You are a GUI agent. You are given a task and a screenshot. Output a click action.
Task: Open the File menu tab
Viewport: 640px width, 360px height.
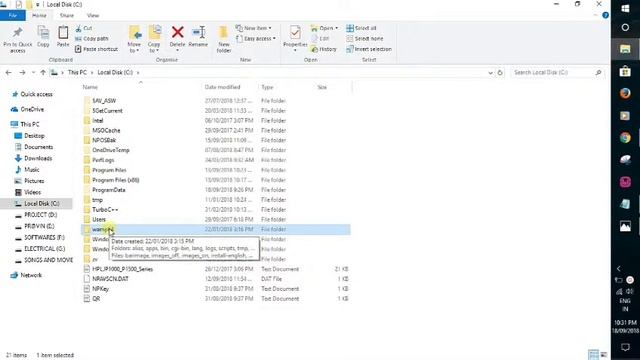13,16
